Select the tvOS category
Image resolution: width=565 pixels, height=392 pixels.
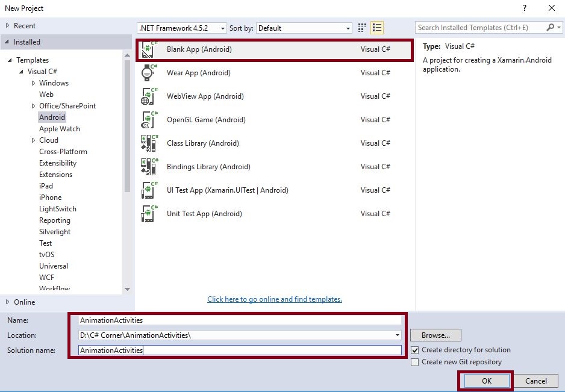pos(46,255)
